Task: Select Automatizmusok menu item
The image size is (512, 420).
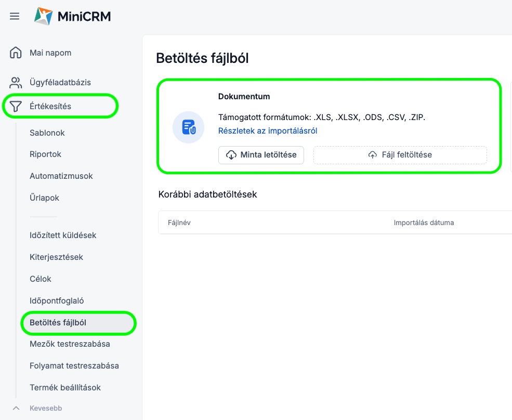Action: coord(61,176)
